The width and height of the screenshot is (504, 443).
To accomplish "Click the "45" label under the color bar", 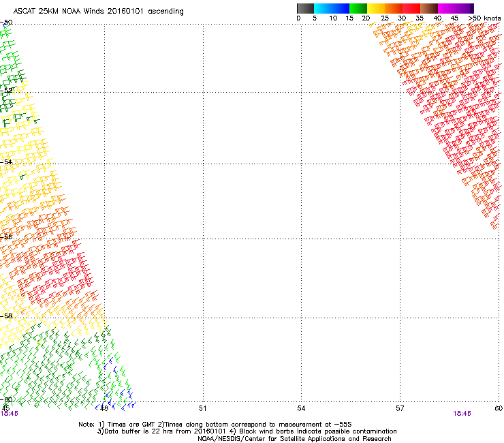I will pos(454,18).
